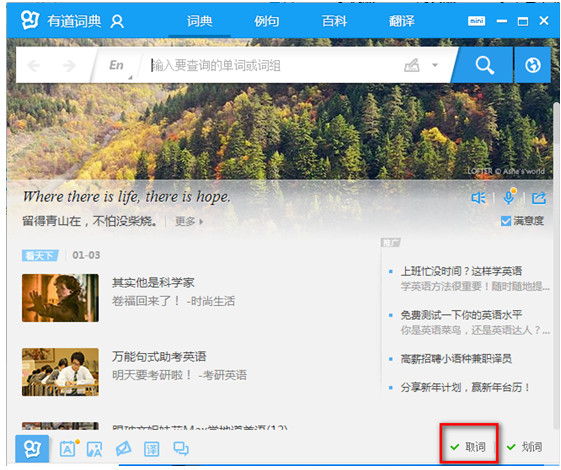Click the bottom-bar home dictionary icon

point(32,449)
